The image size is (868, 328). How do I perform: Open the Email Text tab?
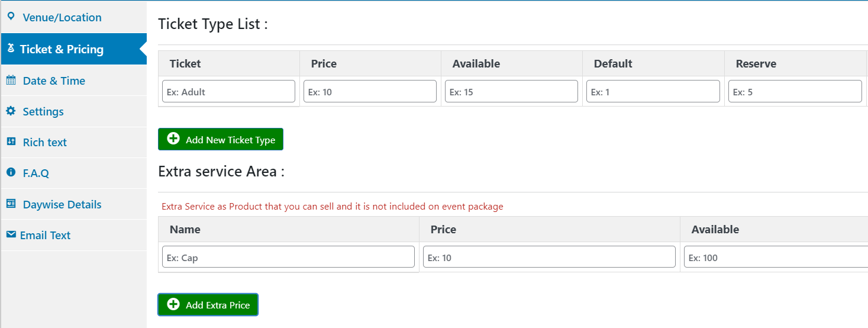pos(73,235)
